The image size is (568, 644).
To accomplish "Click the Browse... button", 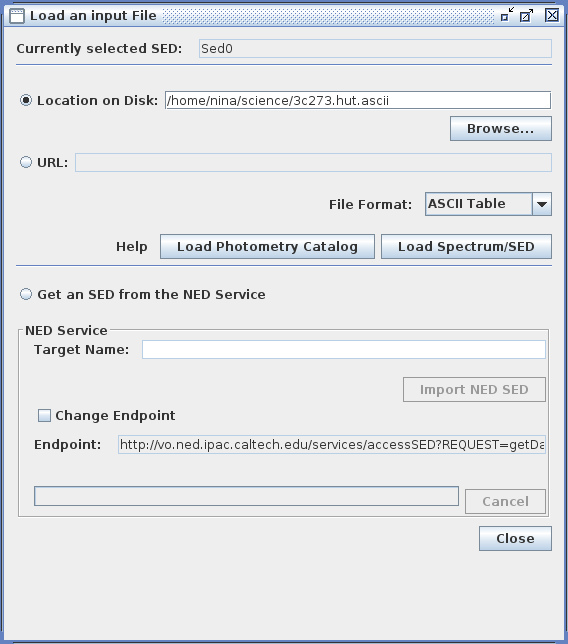I will [501, 129].
